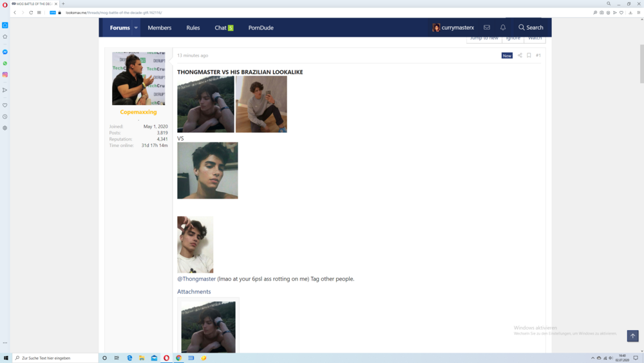The height and width of the screenshot is (363, 644).
Task: Click the @Thongmaster mention link
Action: tap(196, 279)
